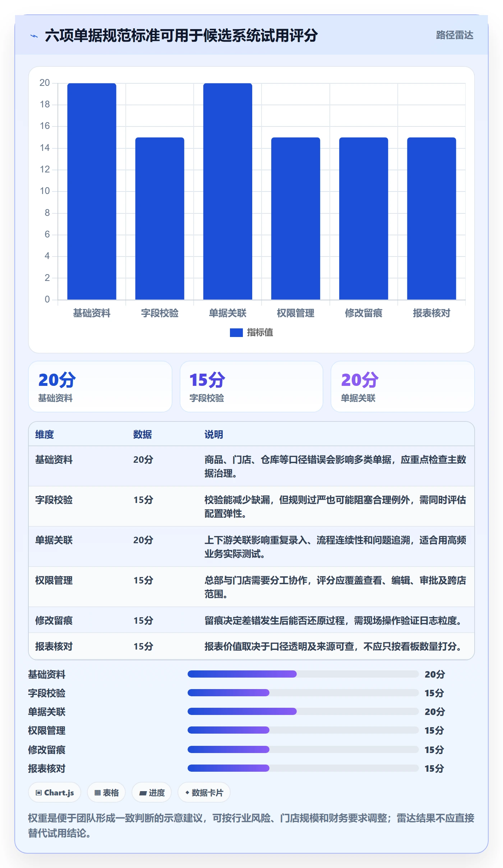
Task: Click the Chart.js tag chip
Action: [55, 792]
